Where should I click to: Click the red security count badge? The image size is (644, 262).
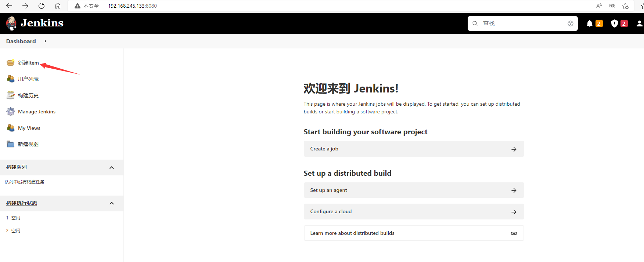[x=624, y=23]
